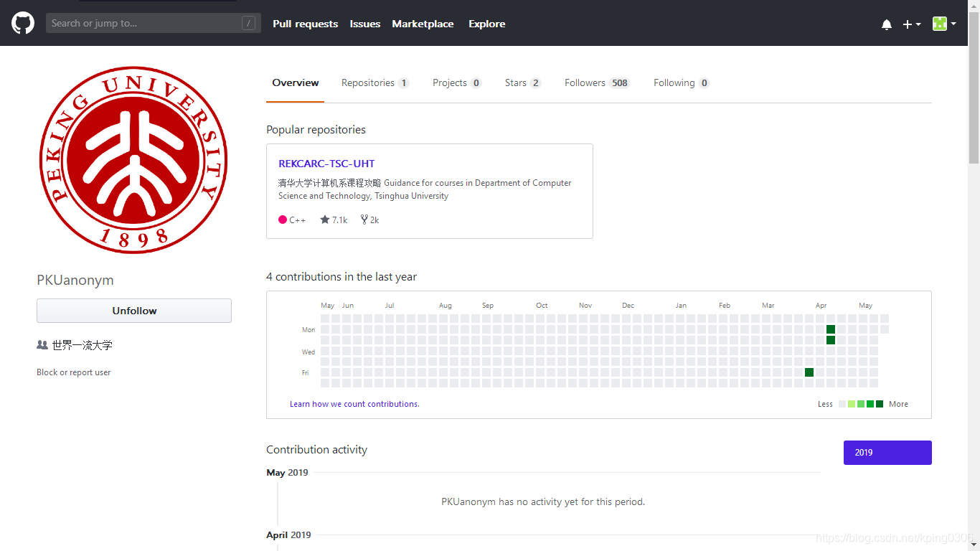Click the April 2019 activity label
Screen dimensions: 980x551
pos(288,534)
